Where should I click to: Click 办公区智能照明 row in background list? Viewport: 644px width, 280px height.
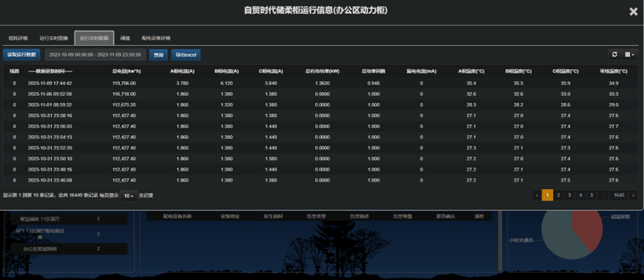[x=68, y=249]
